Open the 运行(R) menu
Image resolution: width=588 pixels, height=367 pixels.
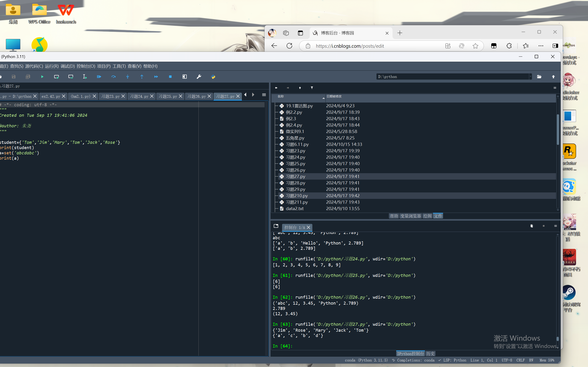[x=51, y=66]
